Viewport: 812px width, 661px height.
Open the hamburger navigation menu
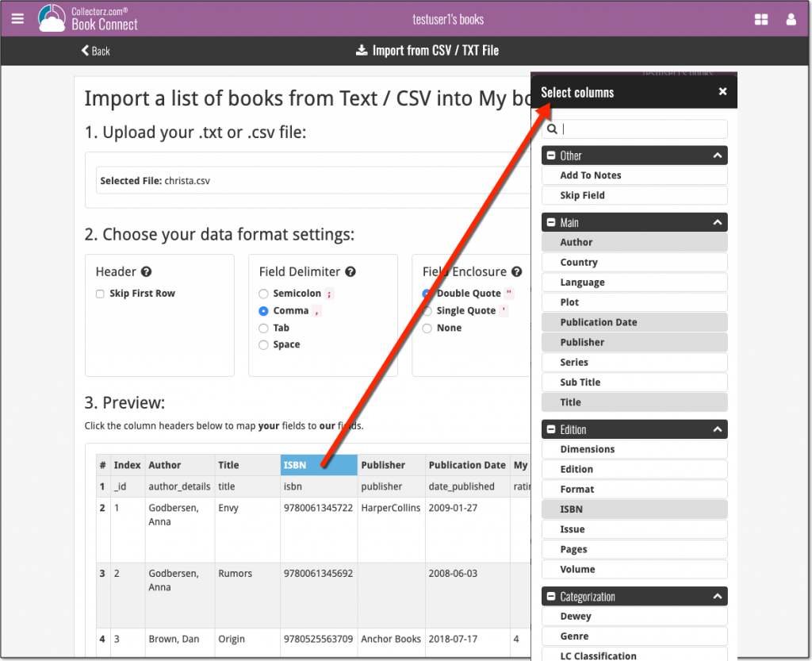click(x=17, y=18)
